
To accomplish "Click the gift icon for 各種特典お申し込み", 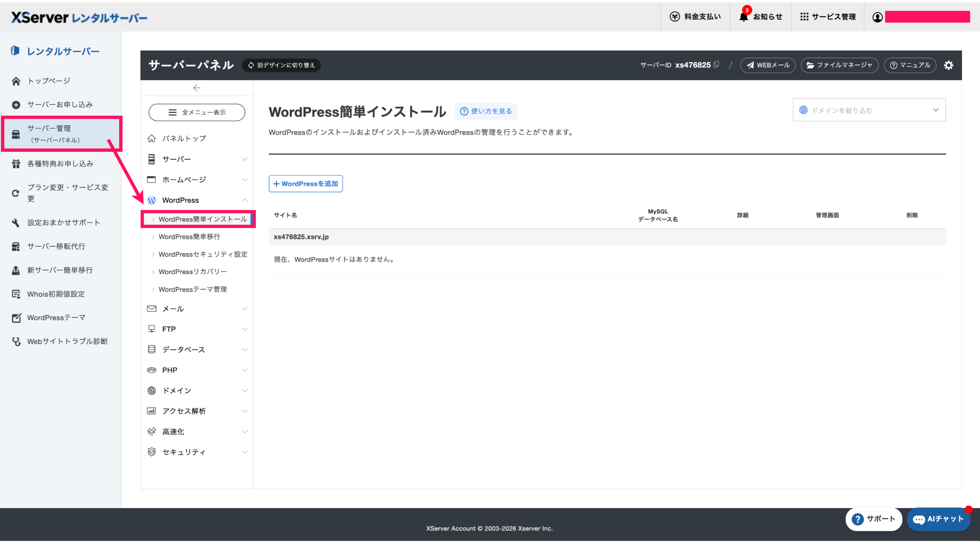I will [x=16, y=164].
